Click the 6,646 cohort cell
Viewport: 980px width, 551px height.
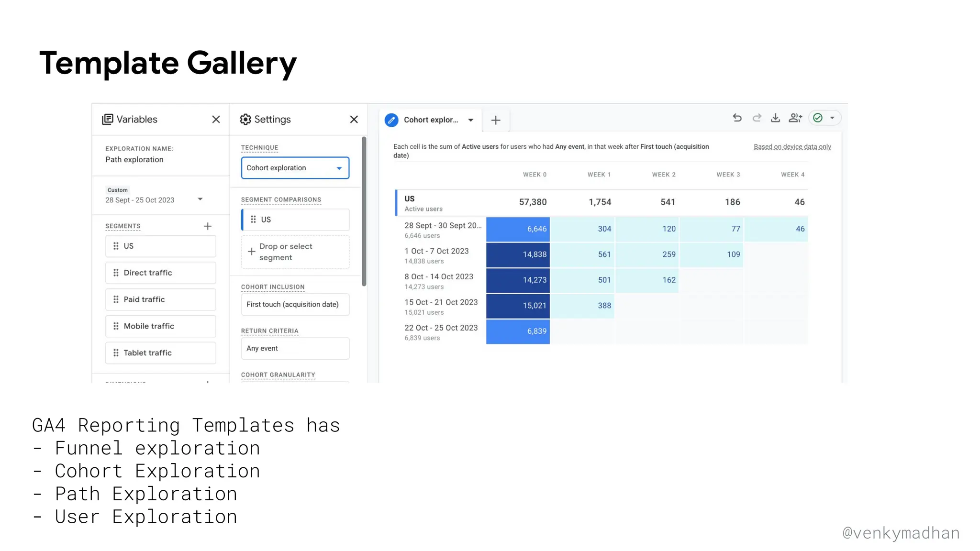pos(518,229)
